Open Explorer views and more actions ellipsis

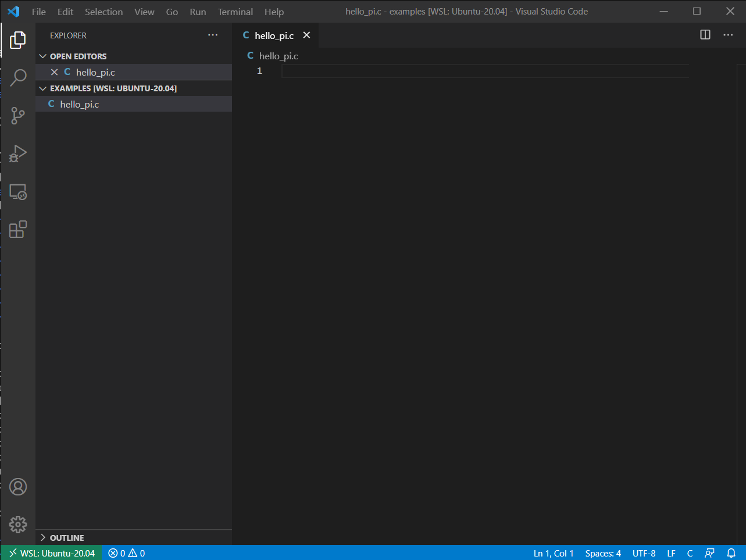213,35
